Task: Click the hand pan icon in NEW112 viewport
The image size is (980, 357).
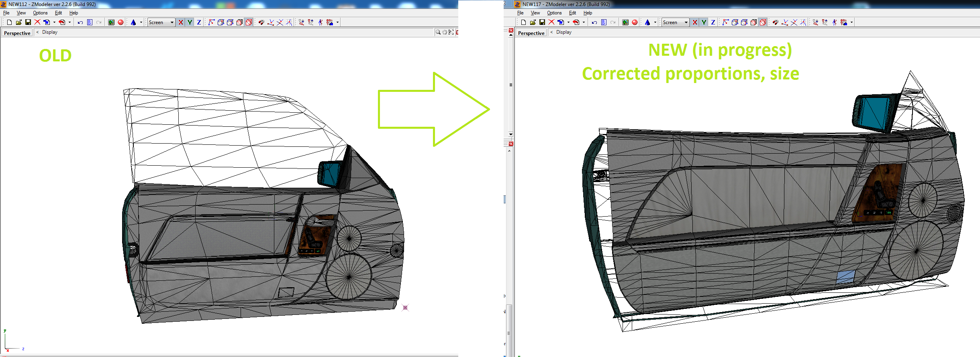Action: click(x=445, y=32)
